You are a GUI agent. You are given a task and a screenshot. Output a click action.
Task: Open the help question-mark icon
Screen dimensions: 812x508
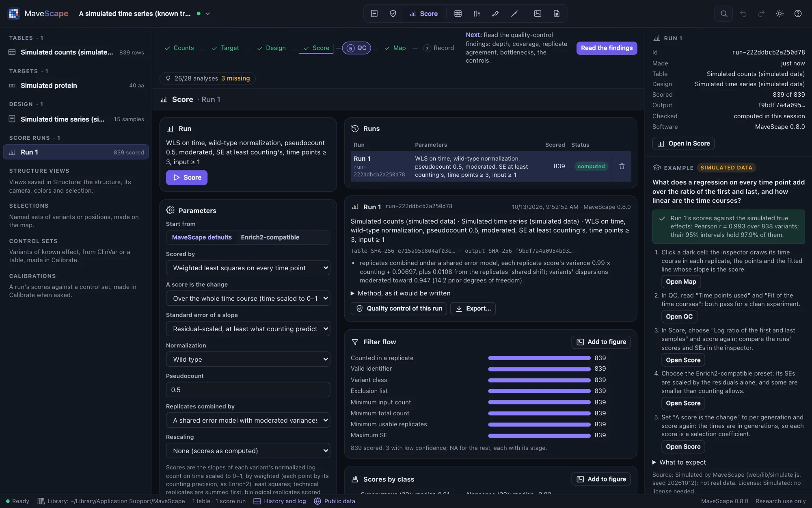tap(798, 13)
